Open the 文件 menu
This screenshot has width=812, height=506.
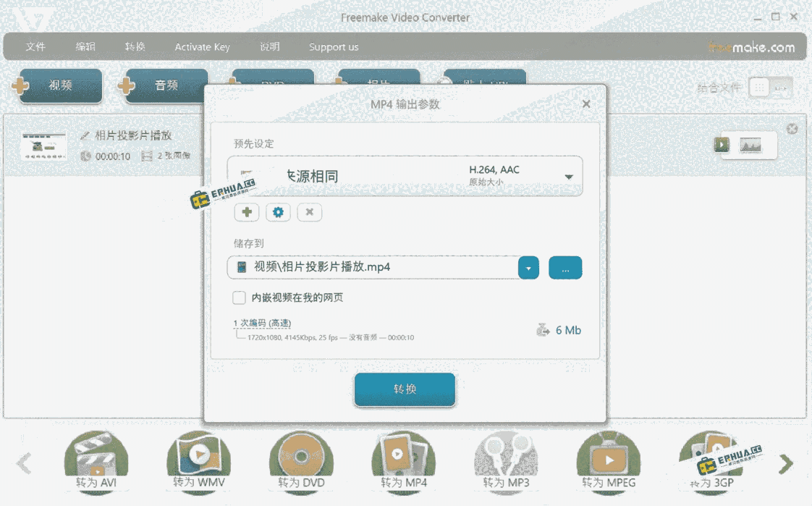click(35, 46)
